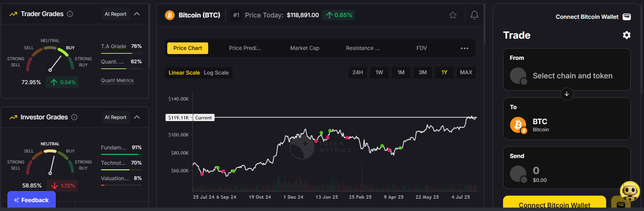Open trade settings gear icon

[627, 35]
